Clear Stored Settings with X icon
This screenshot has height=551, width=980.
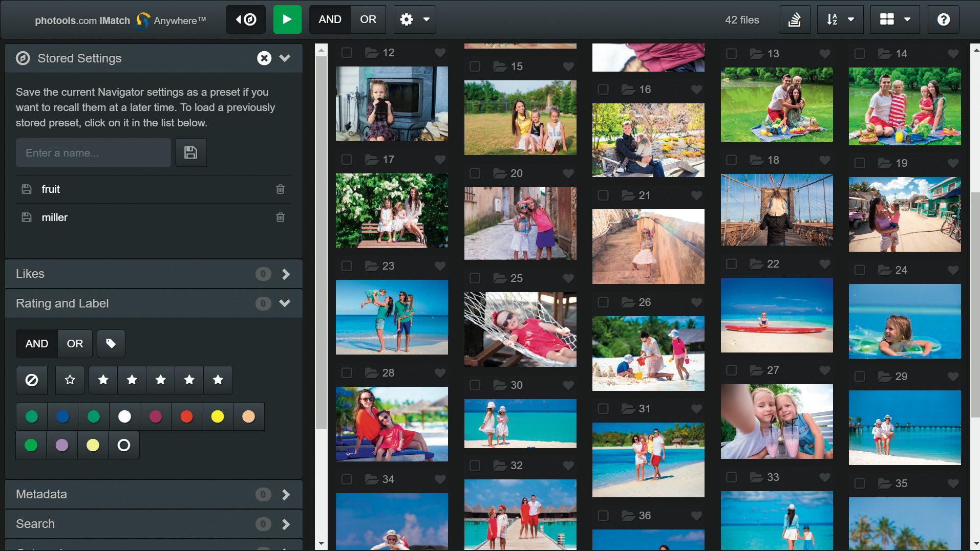(264, 58)
